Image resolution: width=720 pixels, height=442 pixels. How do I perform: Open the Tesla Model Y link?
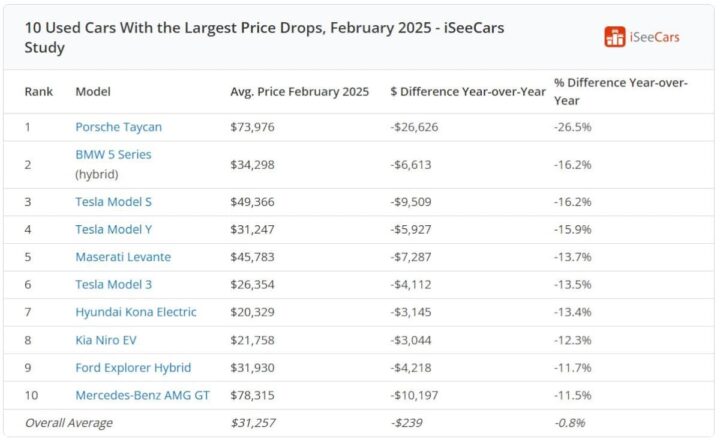pyautogui.click(x=113, y=230)
